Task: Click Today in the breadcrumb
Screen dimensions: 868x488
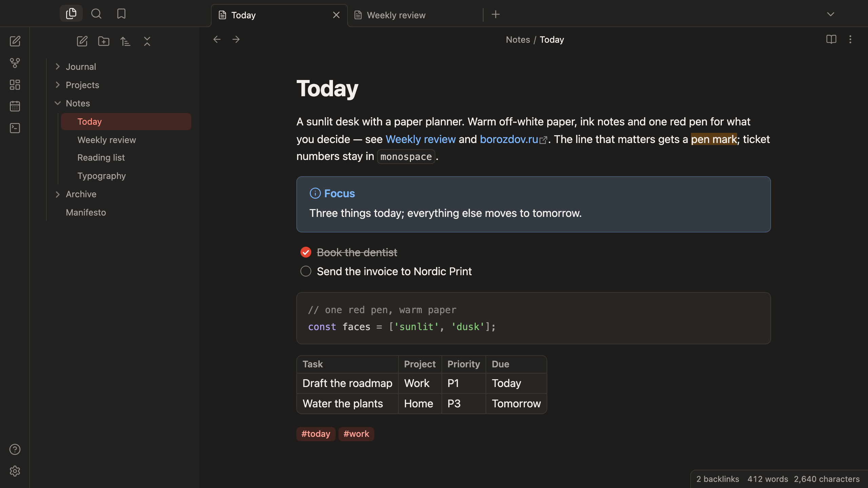Action: (x=552, y=40)
